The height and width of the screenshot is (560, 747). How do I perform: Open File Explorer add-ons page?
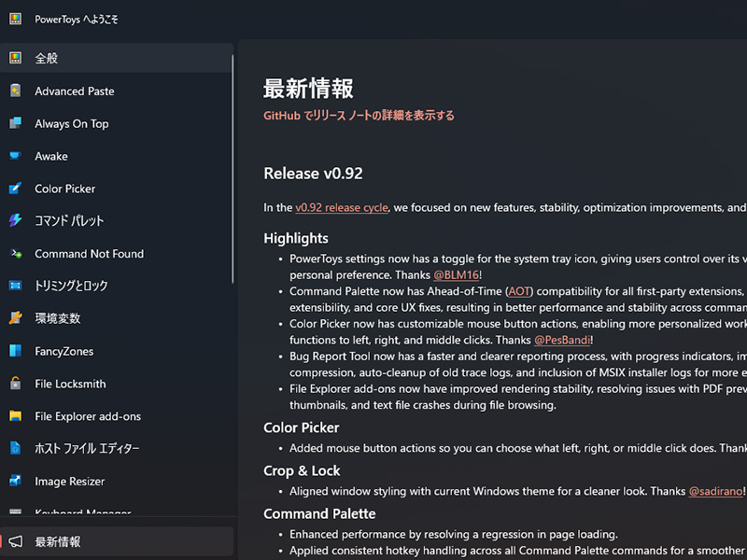pos(117,415)
